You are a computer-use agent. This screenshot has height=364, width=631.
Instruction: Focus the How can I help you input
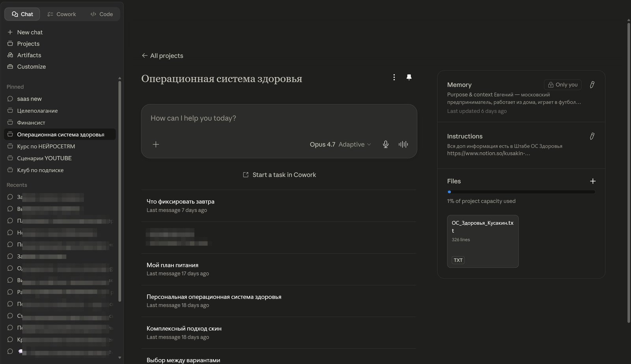(x=279, y=118)
